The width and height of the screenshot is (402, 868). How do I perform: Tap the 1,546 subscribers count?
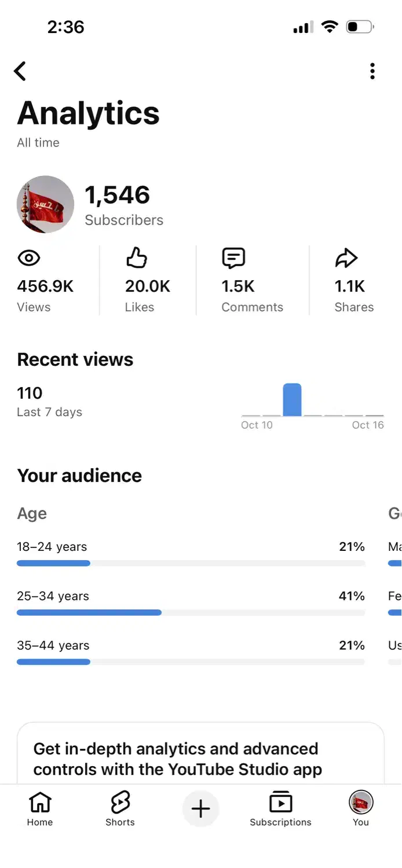pos(118,196)
